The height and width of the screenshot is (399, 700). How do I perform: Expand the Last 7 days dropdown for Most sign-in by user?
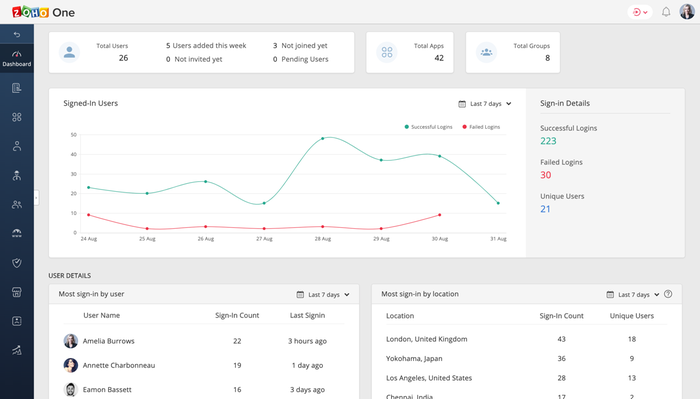[x=323, y=295]
